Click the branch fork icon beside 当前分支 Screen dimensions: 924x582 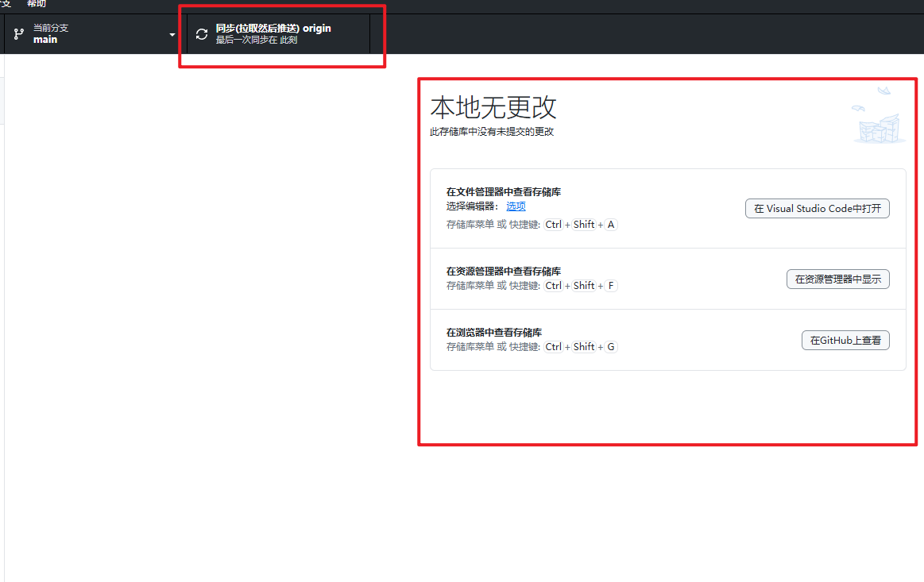pyautogui.click(x=19, y=34)
